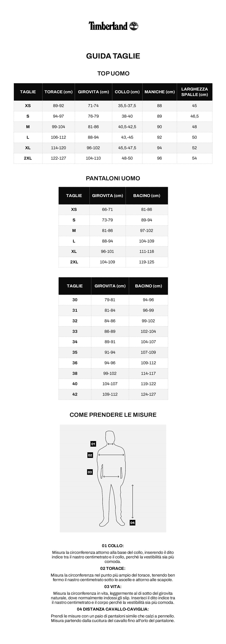Image resolution: width=226 pixels, height=644 pixels.
Task: Click the TOP UOMO section heading
Action: (113, 73)
